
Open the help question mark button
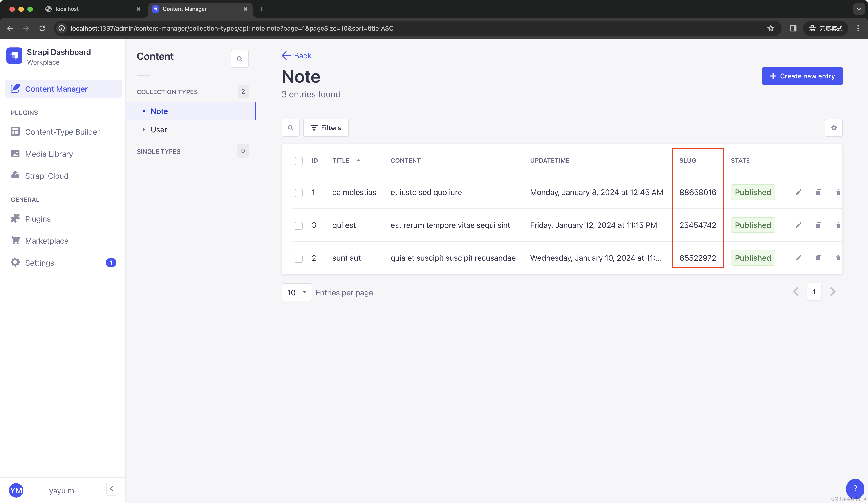(x=855, y=488)
